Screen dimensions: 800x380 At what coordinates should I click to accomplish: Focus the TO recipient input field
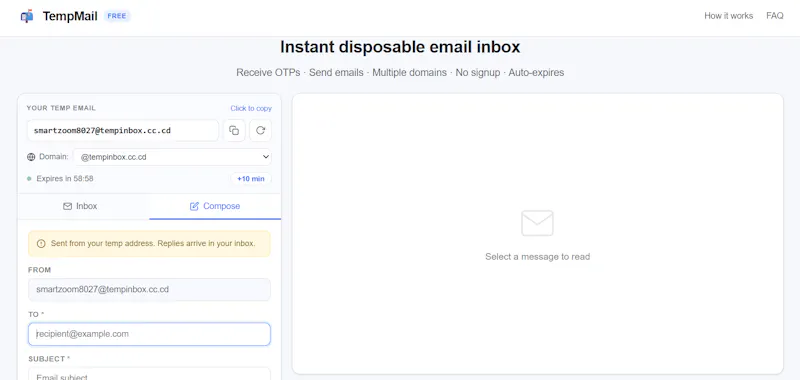pyautogui.click(x=149, y=334)
